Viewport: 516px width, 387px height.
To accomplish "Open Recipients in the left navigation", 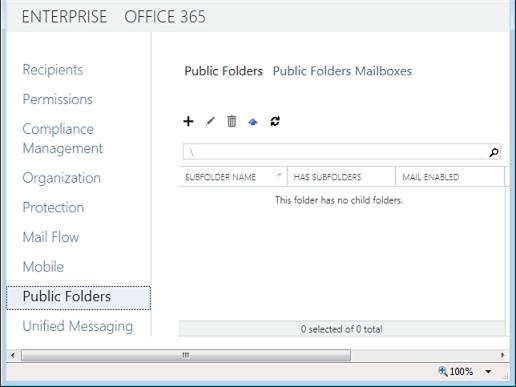I will [53, 70].
